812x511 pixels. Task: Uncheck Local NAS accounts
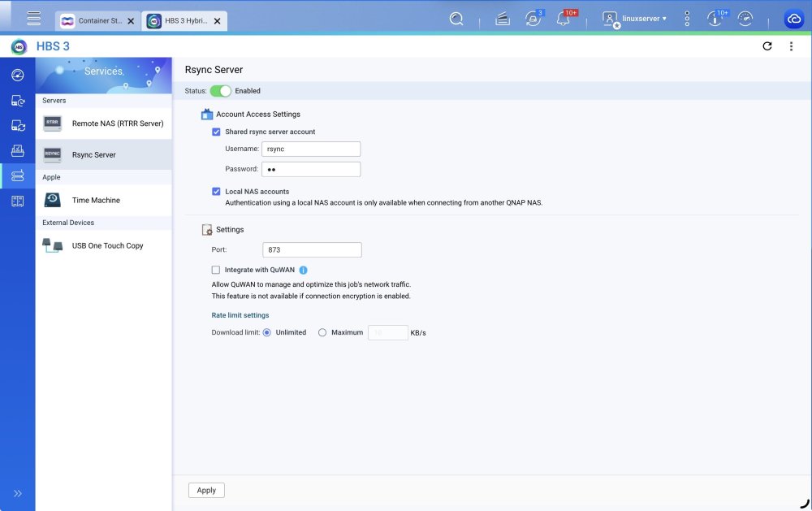pos(216,191)
